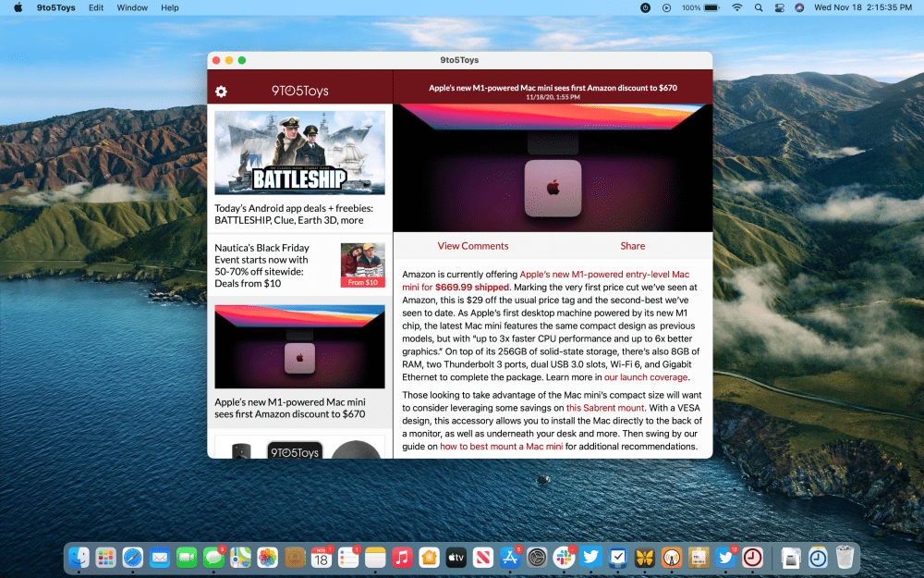This screenshot has width=924, height=578.
Task: Open Spotlight search in menu bar
Action: (759, 7)
